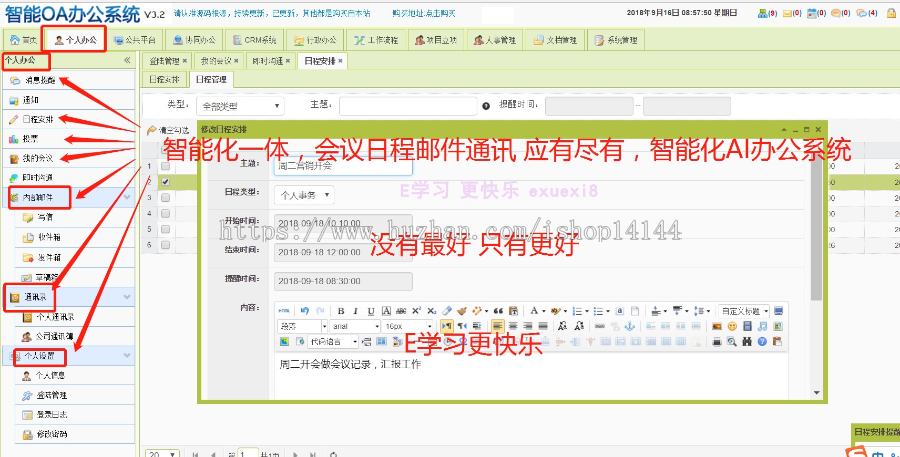Click the 主题 input in the dialog
Viewport: 900px width, 457px height.
[x=343, y=166]
